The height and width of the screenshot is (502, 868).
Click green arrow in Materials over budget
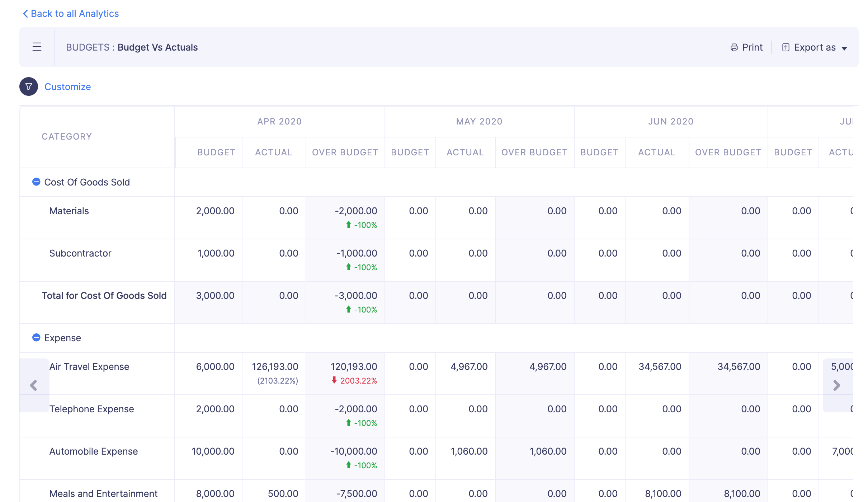(x=348, y=225)
